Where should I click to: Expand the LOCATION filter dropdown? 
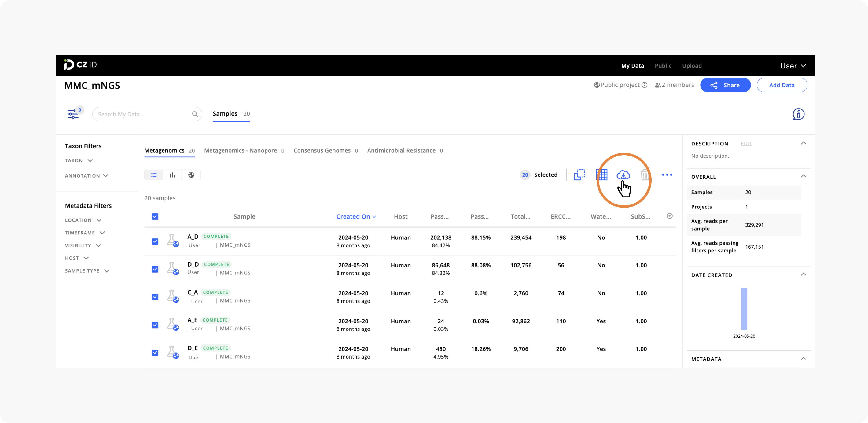point(83,220)
